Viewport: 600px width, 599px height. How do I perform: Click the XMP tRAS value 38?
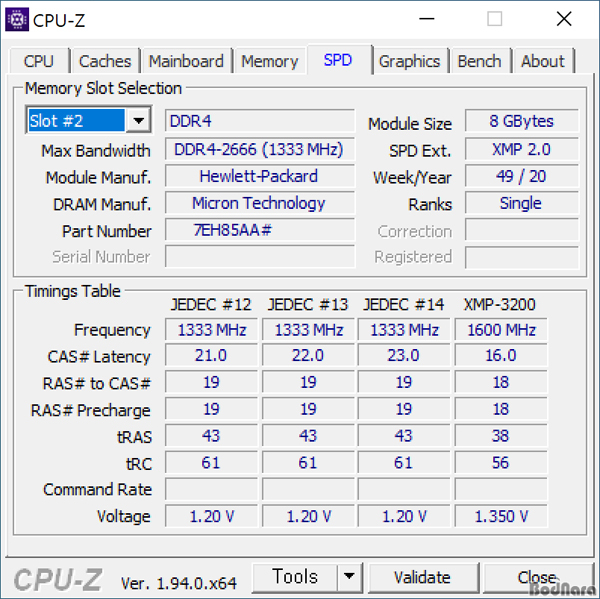click(501, 436)
